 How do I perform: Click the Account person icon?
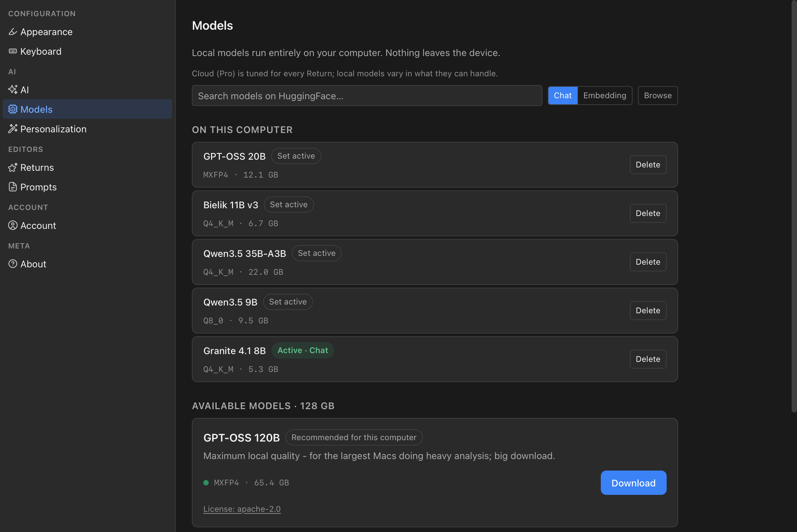point(12,225)
